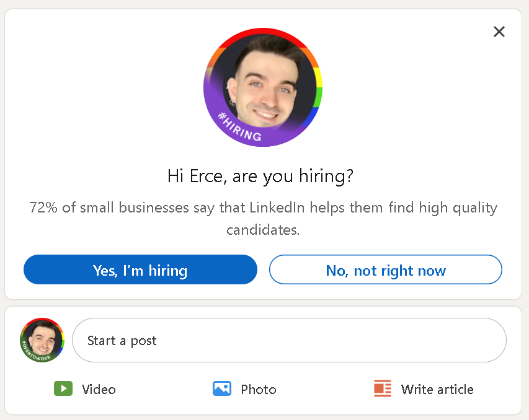Focus the "Start a post" field

click(x=289, y=340)
